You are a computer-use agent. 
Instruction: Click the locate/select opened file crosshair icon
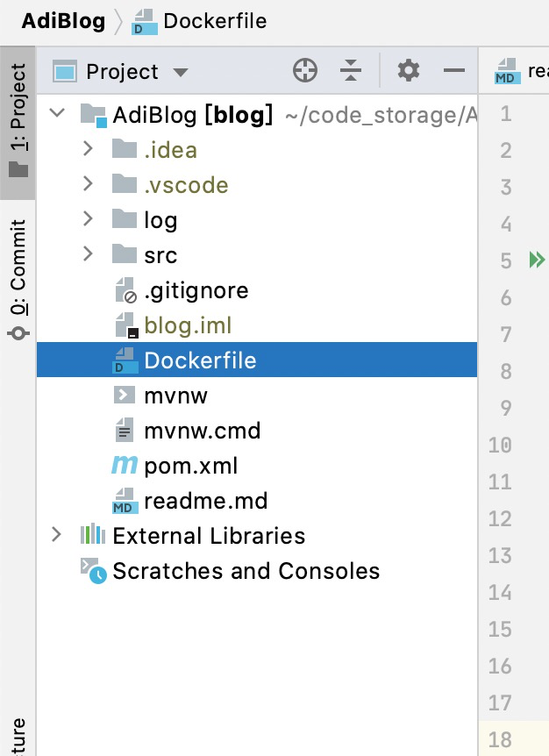(304, 71)
